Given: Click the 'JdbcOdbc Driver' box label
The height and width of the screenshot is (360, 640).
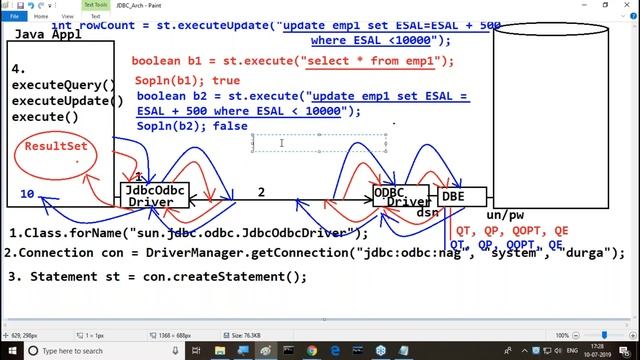Looking at the screenshot, I should [x=155, y=196].
